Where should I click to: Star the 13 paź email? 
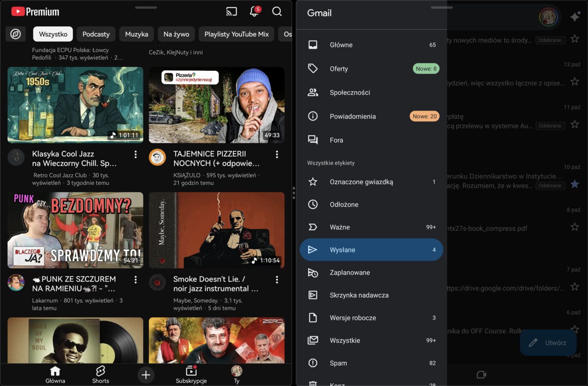575,81
